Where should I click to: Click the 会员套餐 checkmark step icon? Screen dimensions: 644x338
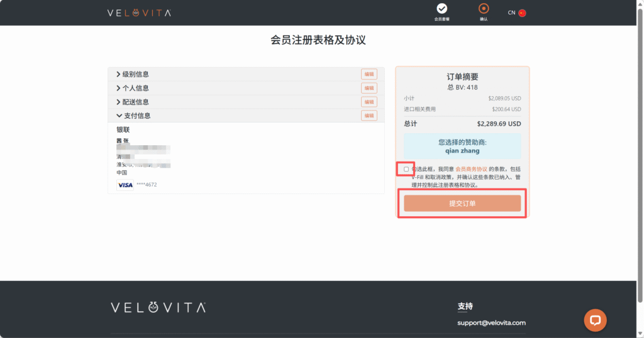(x=442, y=8)
